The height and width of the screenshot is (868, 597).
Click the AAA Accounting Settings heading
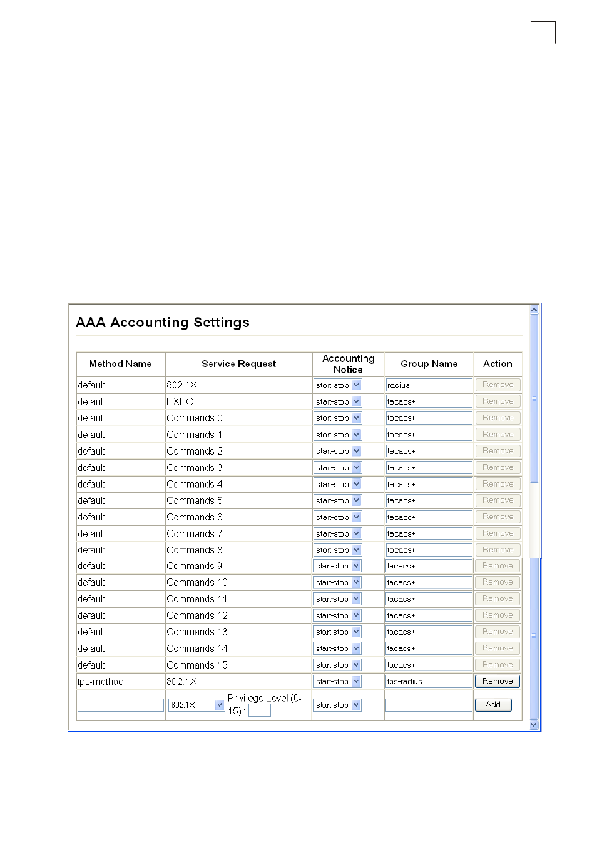coord(163,323)
